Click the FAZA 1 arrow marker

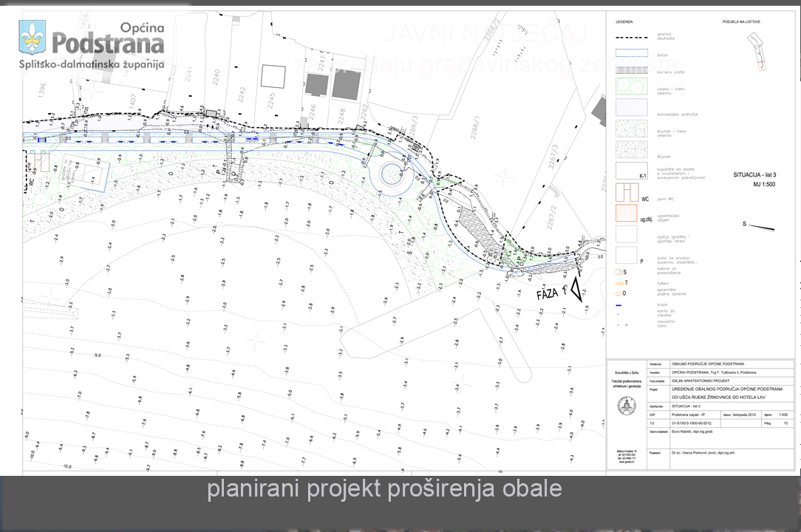coord(577,289)
